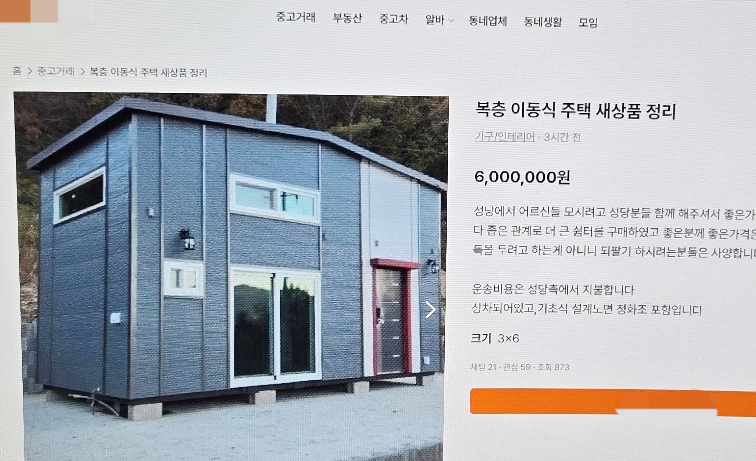This screenshot has height=461, width=756.
Task: Open the 동네업체 menu item
Action: click(487, 21)
